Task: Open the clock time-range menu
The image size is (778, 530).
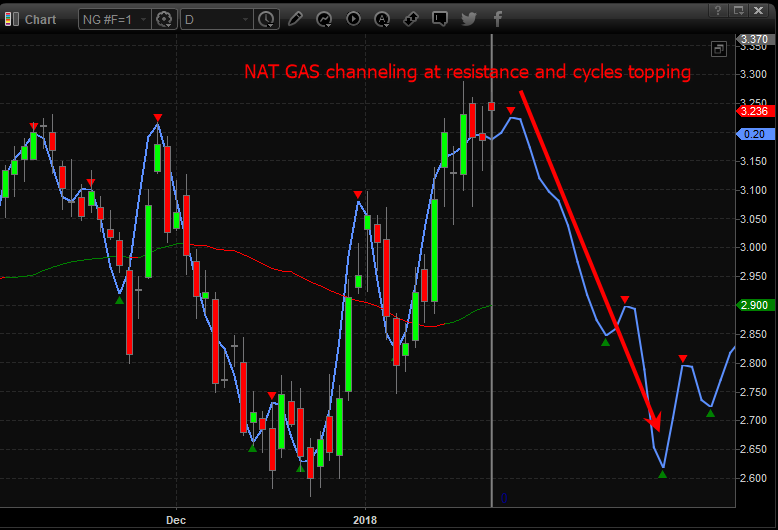Action: tap(266, 19)
